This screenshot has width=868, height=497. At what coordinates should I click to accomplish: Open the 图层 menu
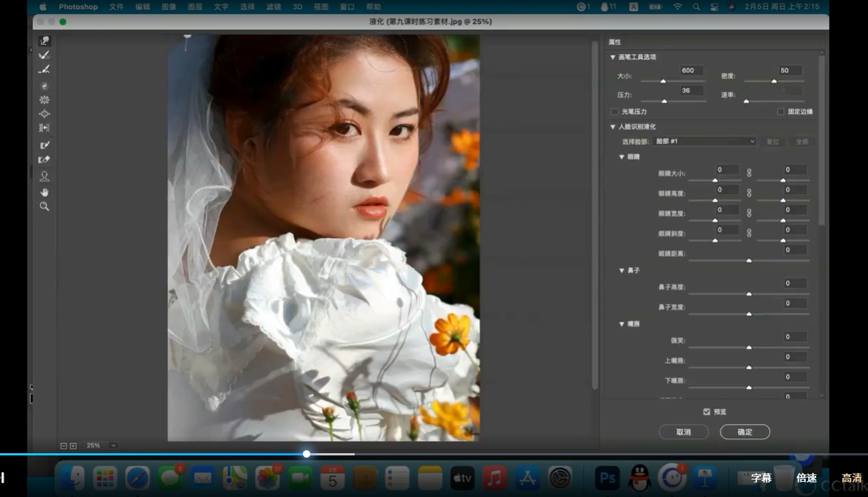195,7
